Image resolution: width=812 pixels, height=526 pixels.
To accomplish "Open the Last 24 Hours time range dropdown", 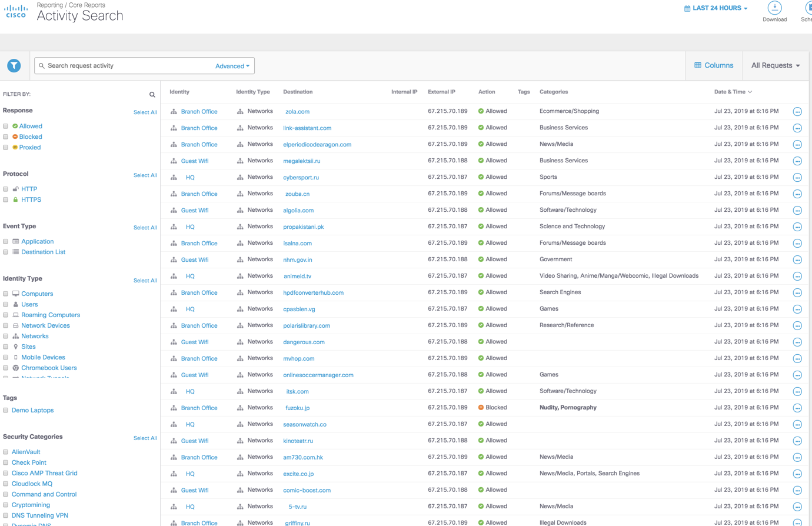I will click(716, 8).
